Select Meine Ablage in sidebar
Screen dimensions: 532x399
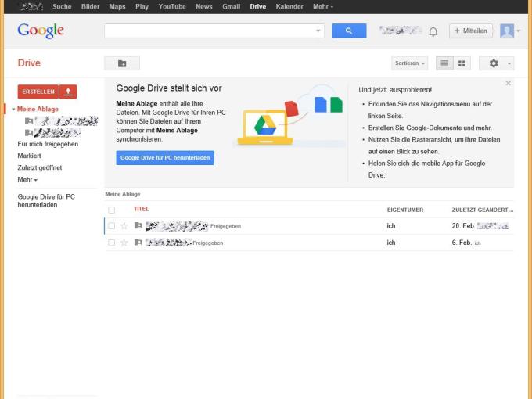38,110
